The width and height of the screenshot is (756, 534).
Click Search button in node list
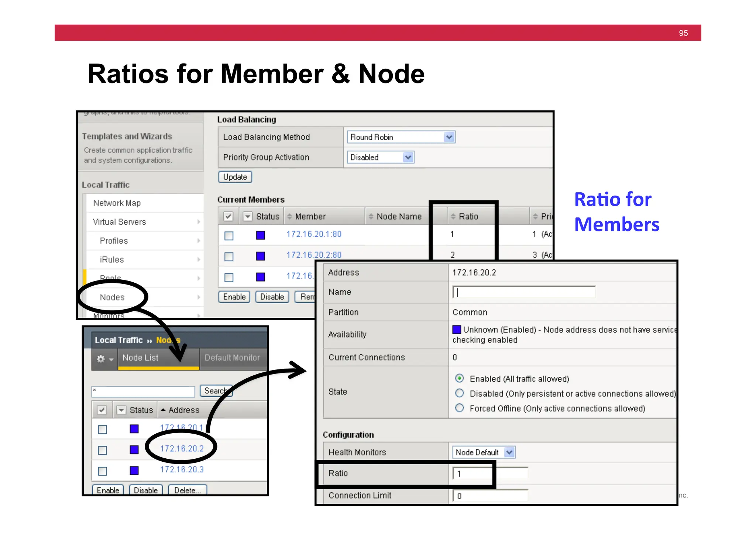pyautogui.click(x=216, y=390)
